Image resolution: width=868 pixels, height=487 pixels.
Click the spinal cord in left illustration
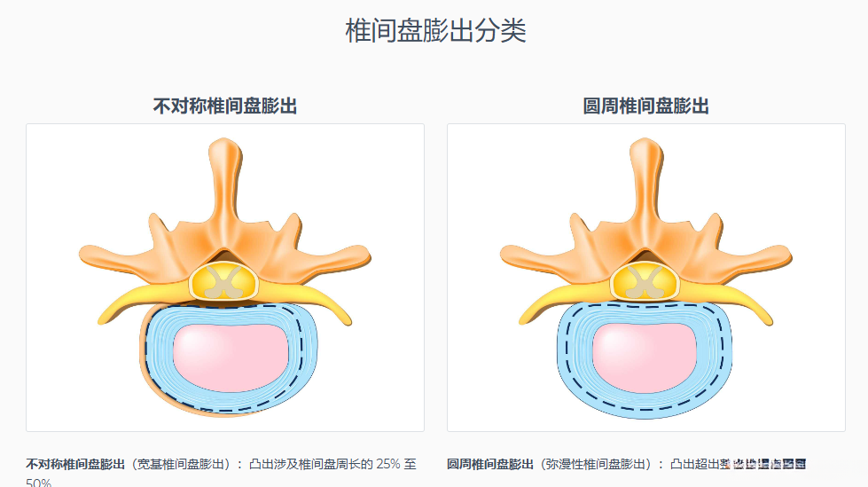[224, 281]
